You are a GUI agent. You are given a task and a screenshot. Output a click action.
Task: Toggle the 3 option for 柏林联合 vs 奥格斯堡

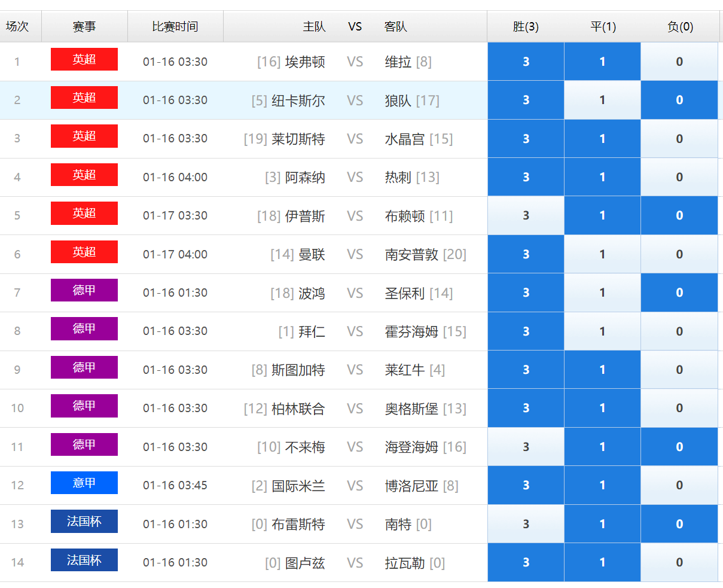[526, 408]
